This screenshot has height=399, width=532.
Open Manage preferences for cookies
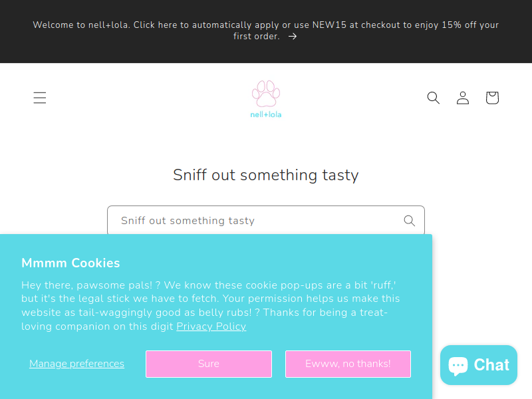(x=76, y=364)
